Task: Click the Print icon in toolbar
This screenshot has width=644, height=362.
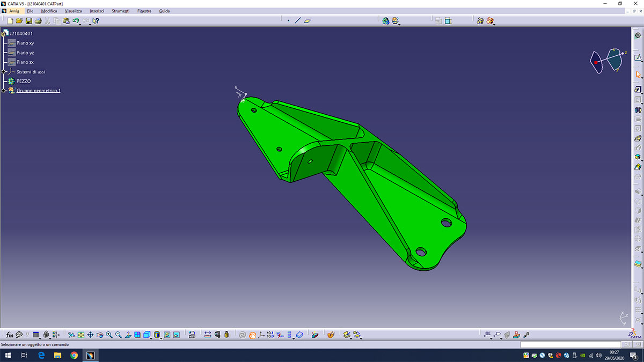Action: 38,21
